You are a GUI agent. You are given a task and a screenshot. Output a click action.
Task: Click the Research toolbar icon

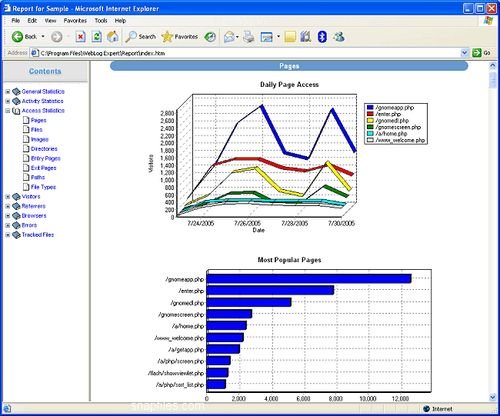coord(305,37)
